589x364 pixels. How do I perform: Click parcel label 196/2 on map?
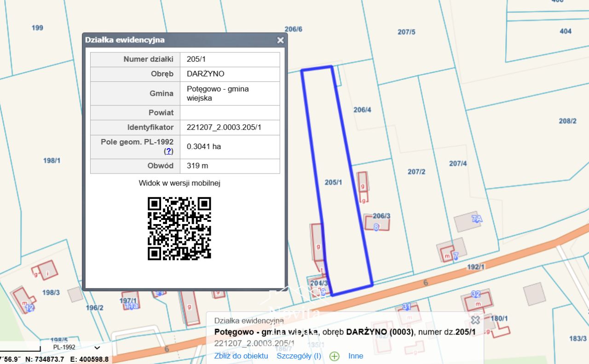click(95, 307)
